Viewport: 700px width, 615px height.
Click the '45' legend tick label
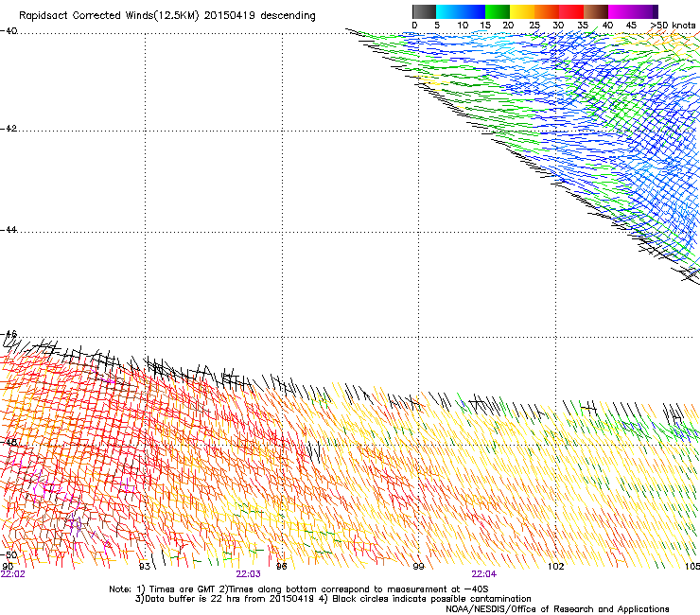[x=631, y=26]
